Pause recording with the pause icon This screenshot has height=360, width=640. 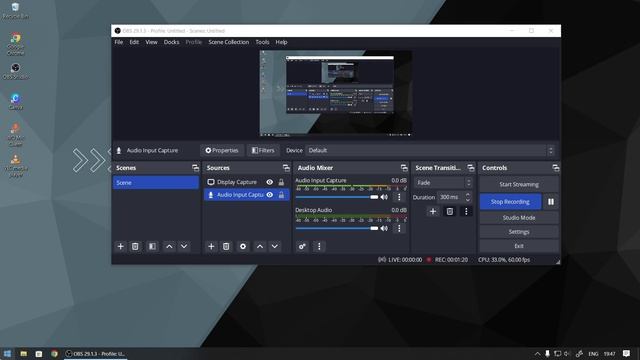pos(551,202)
